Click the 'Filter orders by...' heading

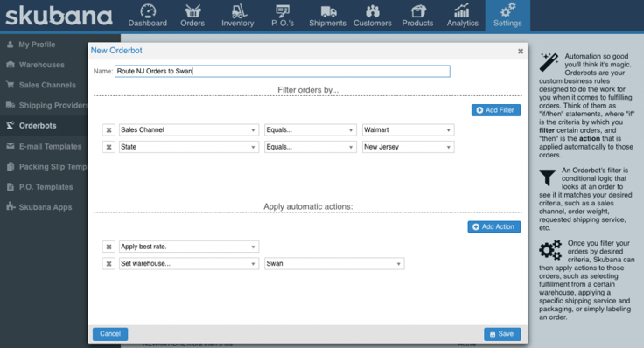(x=308, y=90)
